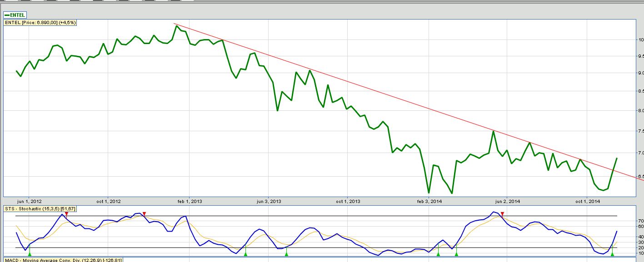Click the leftmost green buy arrow on Stochastic
This screenshot has width=644, height=262.
point(30,254)
